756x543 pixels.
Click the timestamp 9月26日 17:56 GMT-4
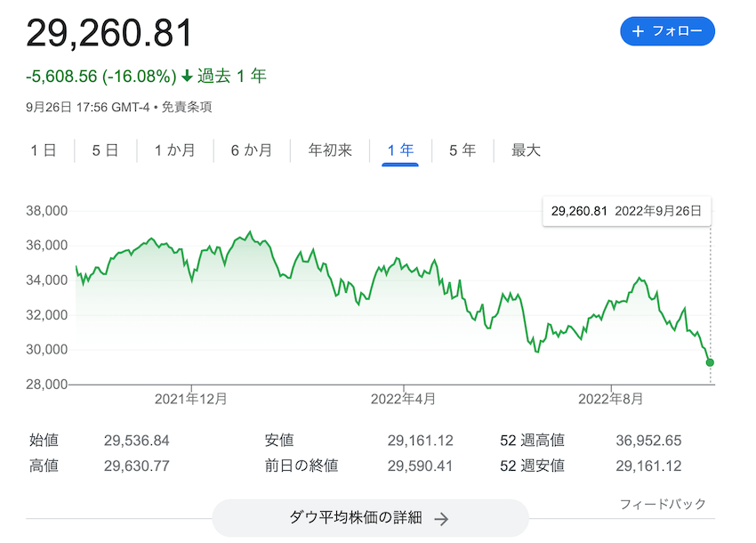click(x=88, y=107)
